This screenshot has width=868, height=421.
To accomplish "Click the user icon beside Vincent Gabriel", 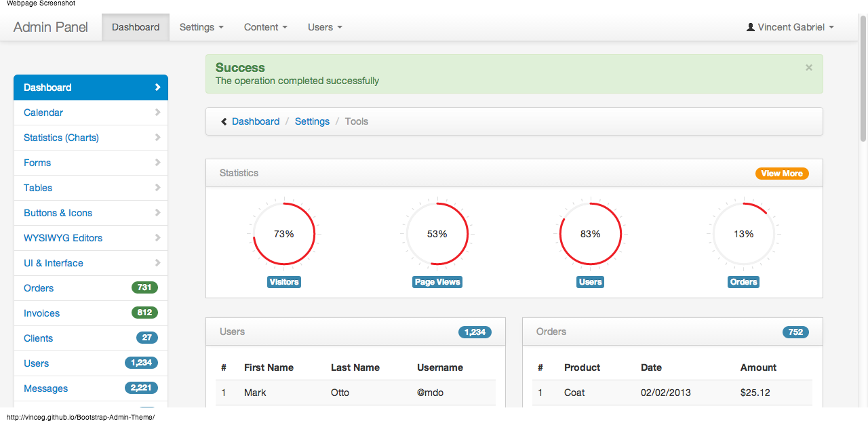I will 750,27.
